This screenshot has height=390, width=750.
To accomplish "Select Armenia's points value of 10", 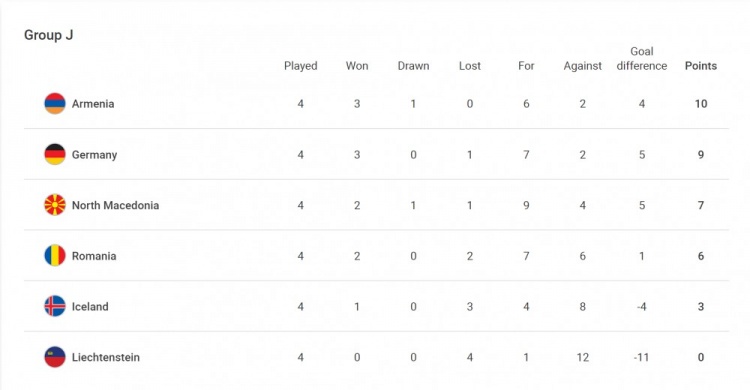I will coord(701,104).
